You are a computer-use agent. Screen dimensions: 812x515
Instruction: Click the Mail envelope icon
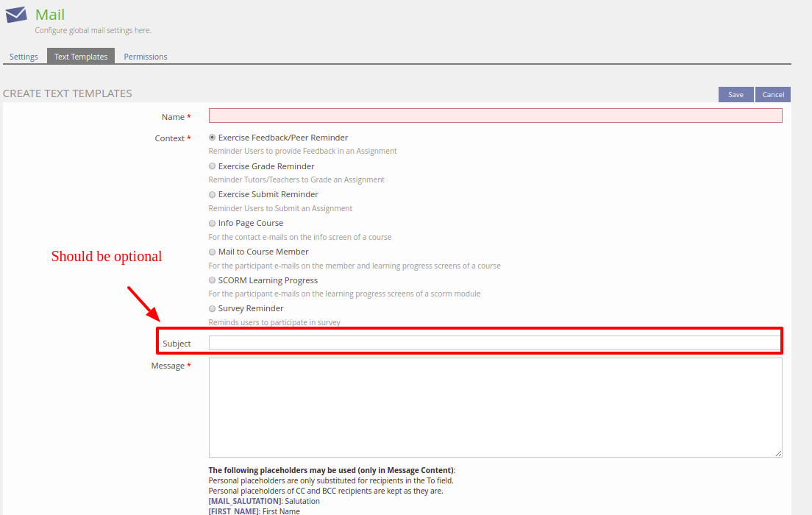click(16, 15)
